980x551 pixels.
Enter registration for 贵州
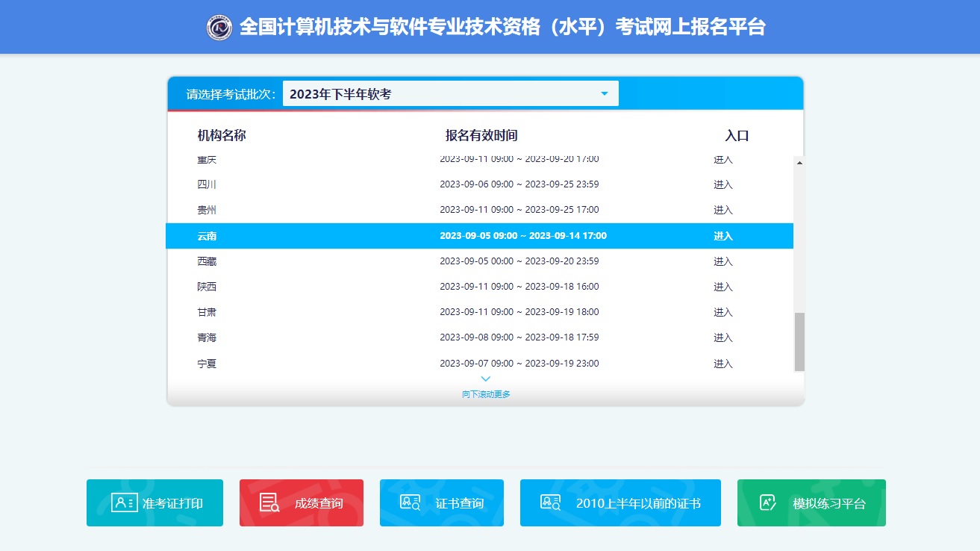(722, 210)
